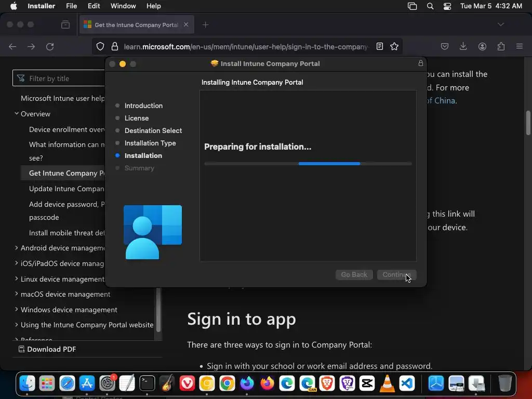
Task: Launch Firefox from the Dock
Action: 267,383
